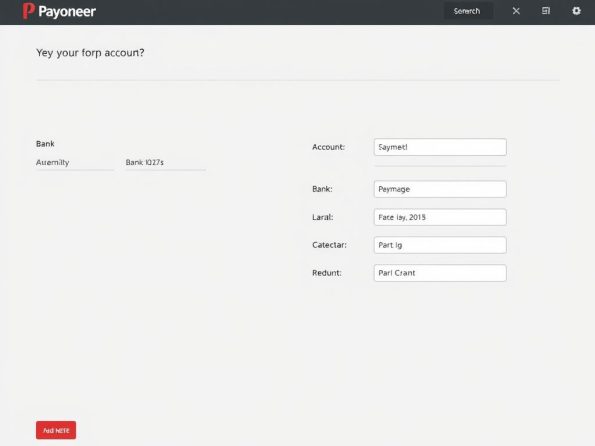The image size is (595, 446).
Task: Select the Laral date field
Action: point(440,217)
